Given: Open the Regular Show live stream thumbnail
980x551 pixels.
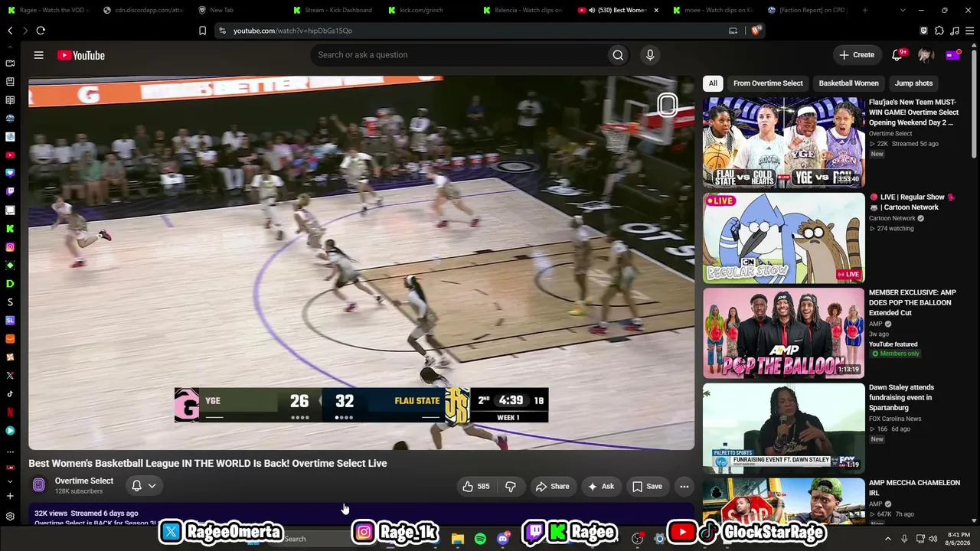Looking at the screenshot, I should pos(784,237).
